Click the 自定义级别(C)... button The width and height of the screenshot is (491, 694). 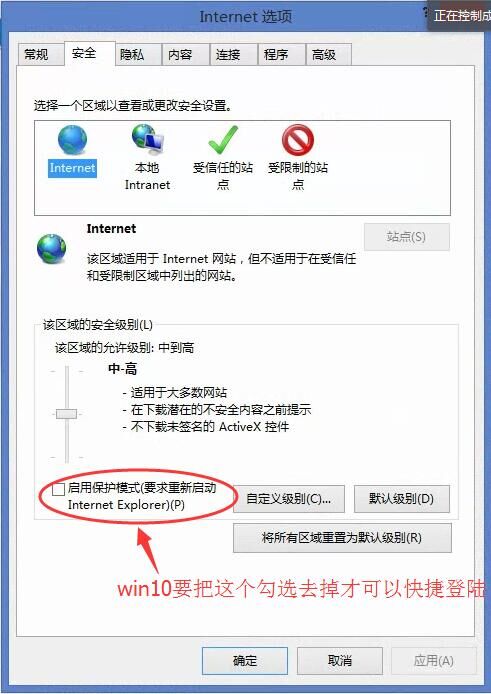coord(289,499)
